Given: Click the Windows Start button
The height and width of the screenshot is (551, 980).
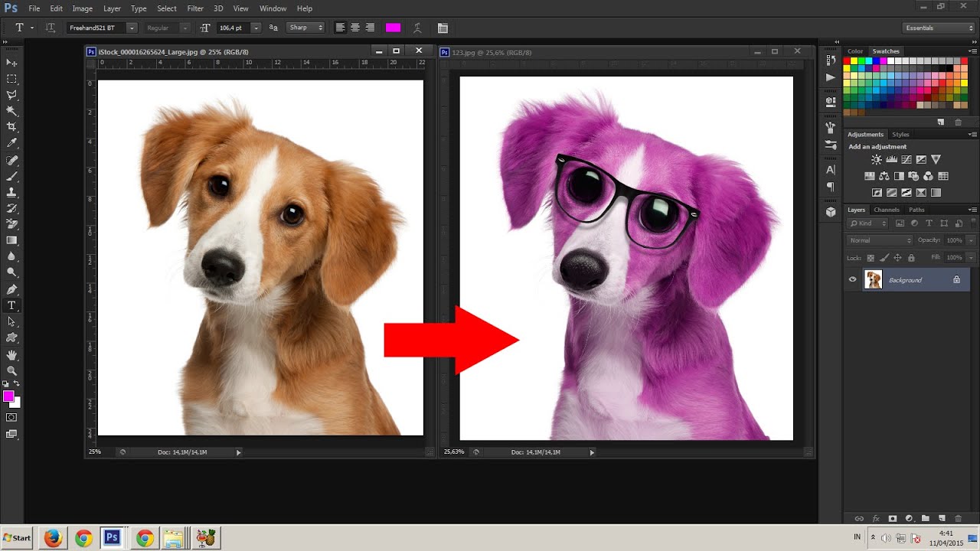Looking at the screenshot, I should click(17, 538).
